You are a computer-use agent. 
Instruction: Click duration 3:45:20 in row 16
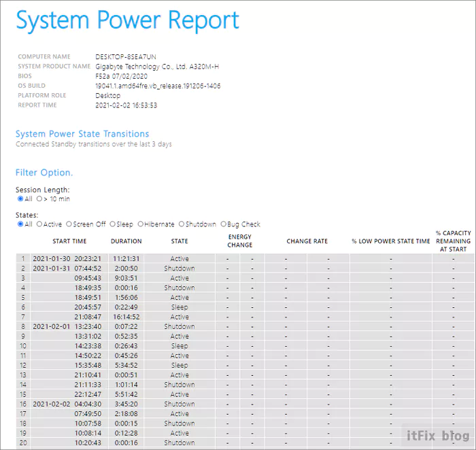(126, 404)
